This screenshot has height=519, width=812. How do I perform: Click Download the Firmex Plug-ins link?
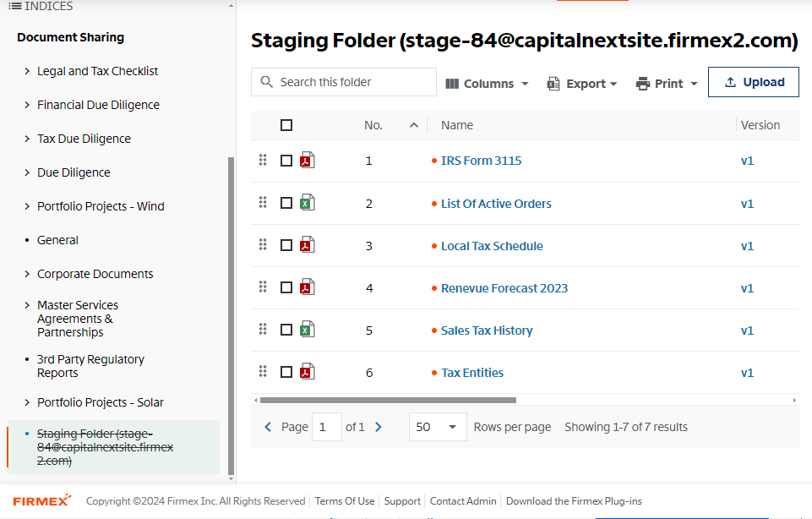[574, 501]
